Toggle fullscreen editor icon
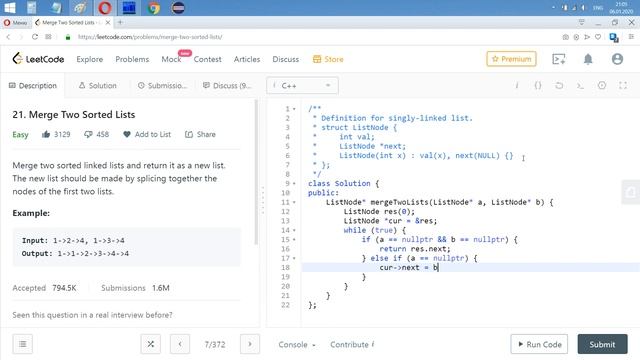The height and width of the screenshot is (360, 640). pos(623,85)
